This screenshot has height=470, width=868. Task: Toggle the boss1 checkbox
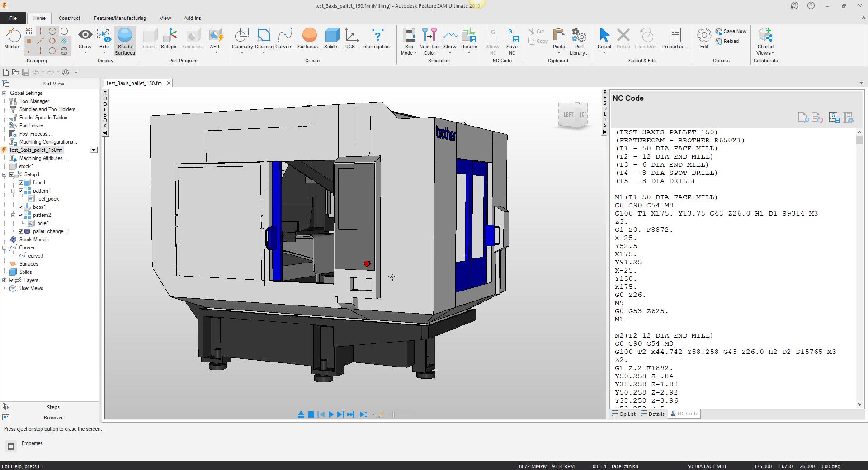21,207
